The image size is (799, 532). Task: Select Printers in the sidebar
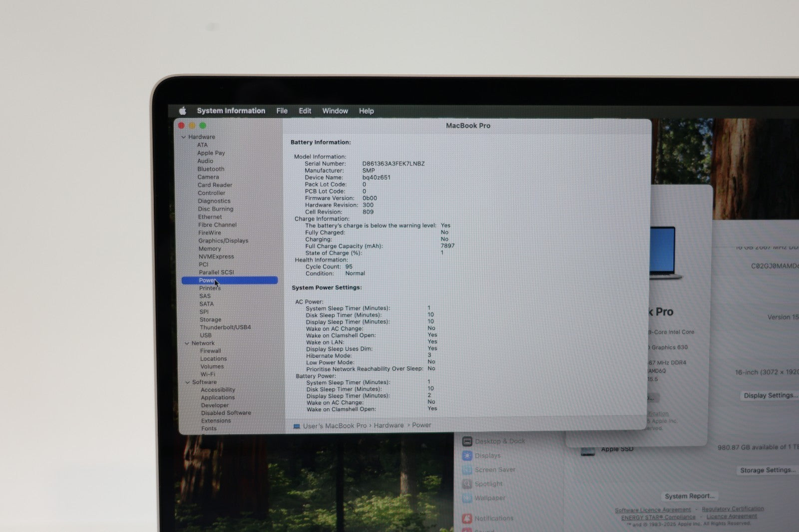click(x=210, y=288)
